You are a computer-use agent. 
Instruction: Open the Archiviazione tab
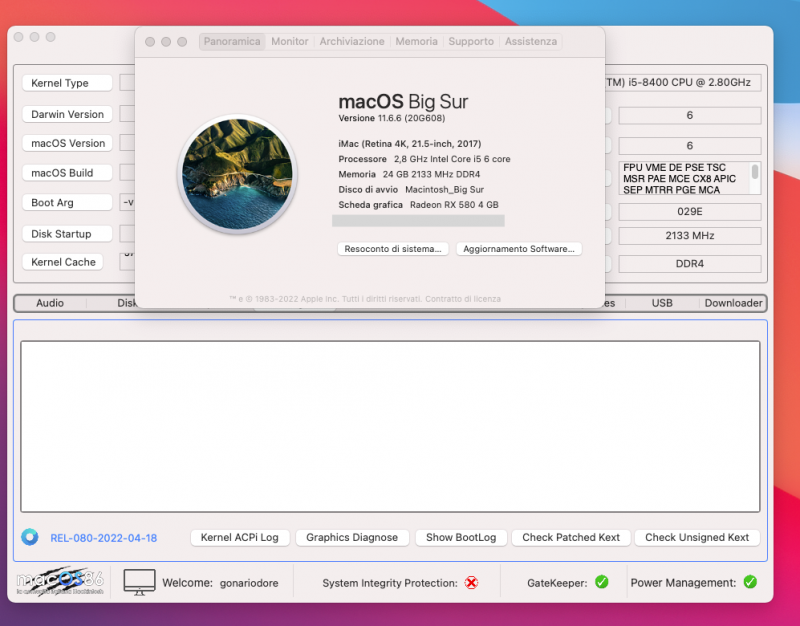pos(352,41)
